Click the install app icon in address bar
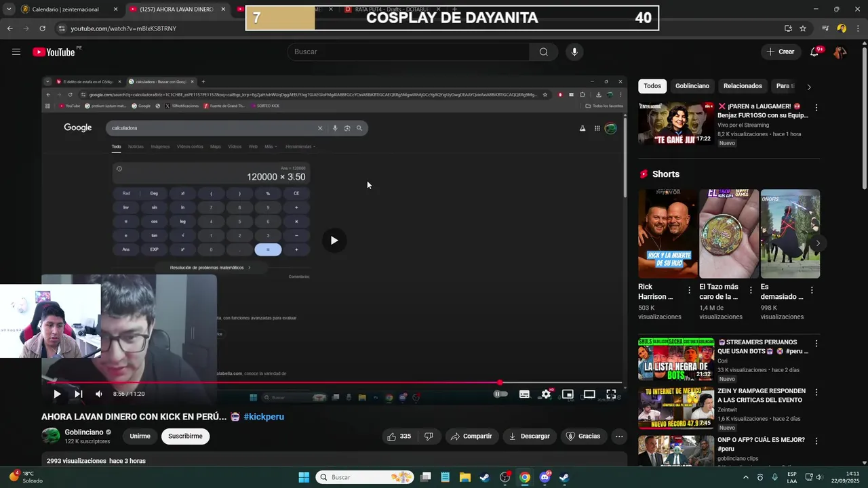The height and width of the screenshot is (488, 868). coord(788,28)
